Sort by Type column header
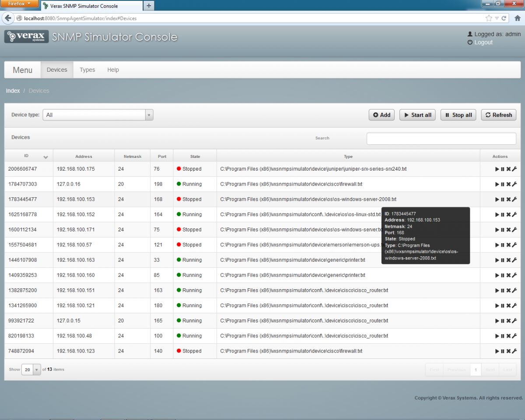The height and width of the screenshot is (420, 525). coord(348,157)
